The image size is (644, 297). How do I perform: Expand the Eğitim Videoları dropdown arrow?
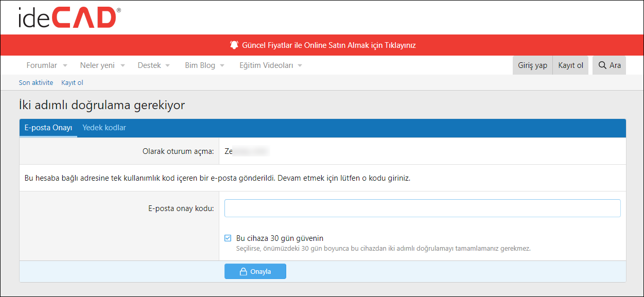coord(300,66)
